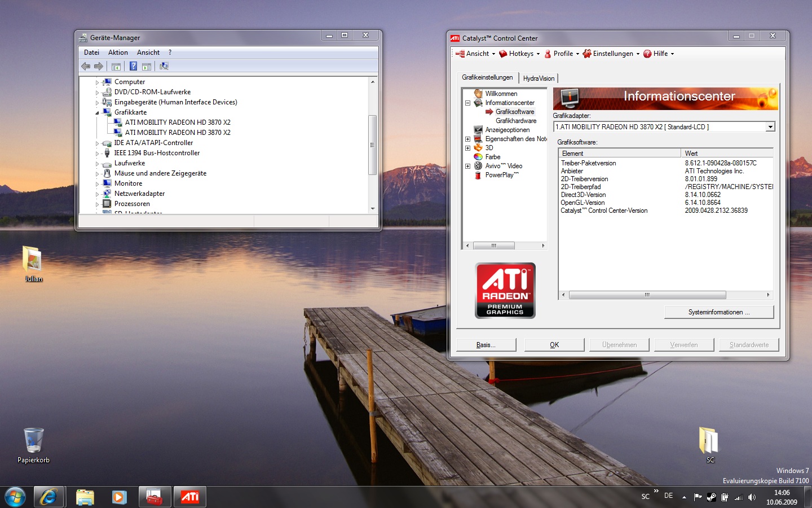Expand Eigenschaften des Notebook node
This screenshot has width=812, height=508.
pos(467,139)
